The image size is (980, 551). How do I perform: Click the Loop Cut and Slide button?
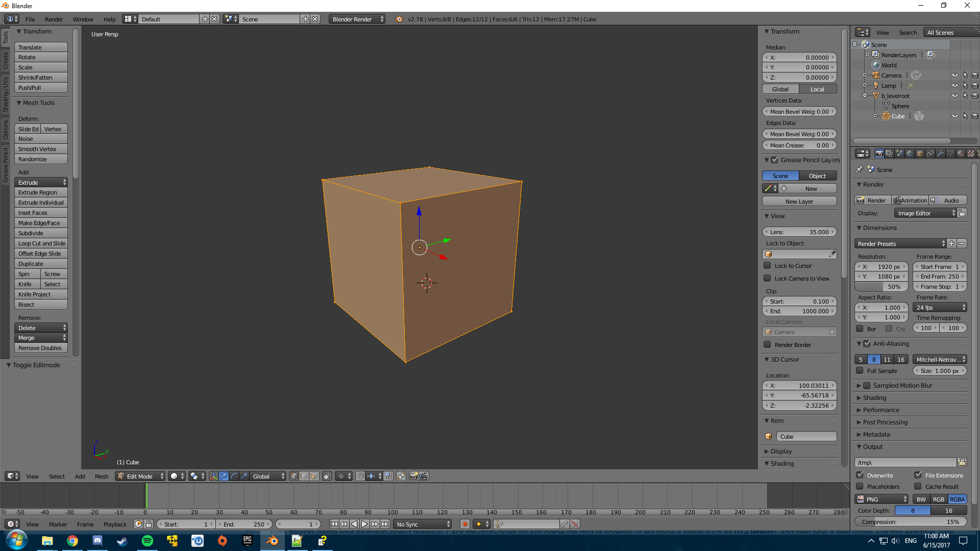tap(41, 243)
